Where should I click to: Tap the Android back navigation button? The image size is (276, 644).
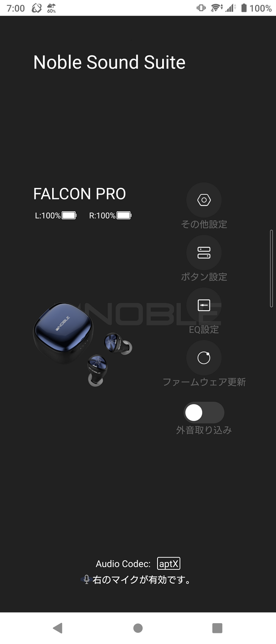[58, 628]
